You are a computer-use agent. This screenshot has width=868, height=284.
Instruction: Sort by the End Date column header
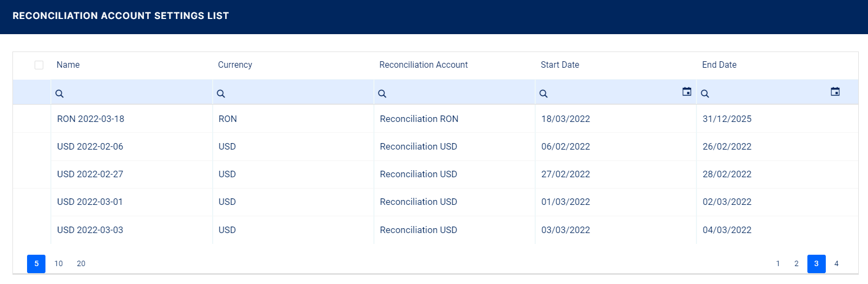(x=719, y=65)
